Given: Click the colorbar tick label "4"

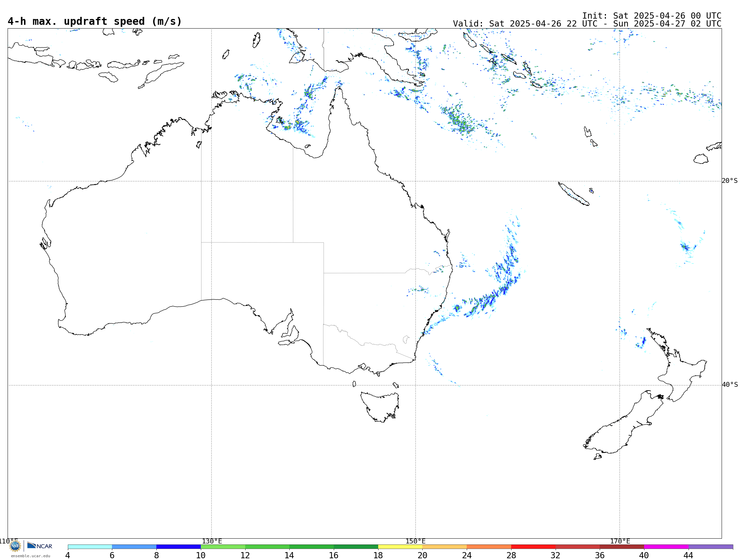Looking at the screenshot, I should 68,556.
